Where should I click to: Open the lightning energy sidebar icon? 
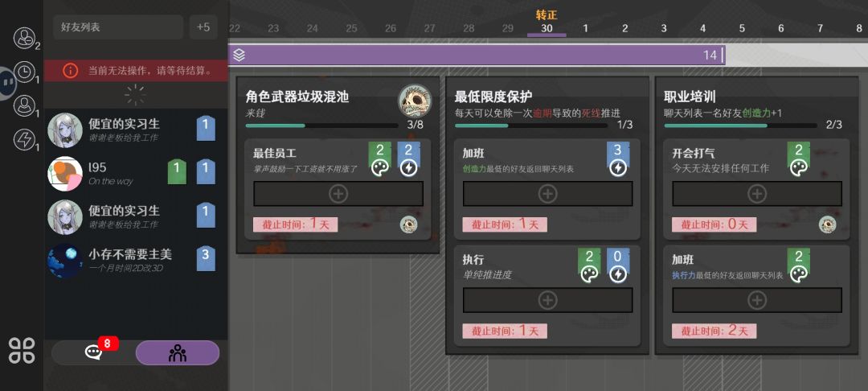[24, 139]
